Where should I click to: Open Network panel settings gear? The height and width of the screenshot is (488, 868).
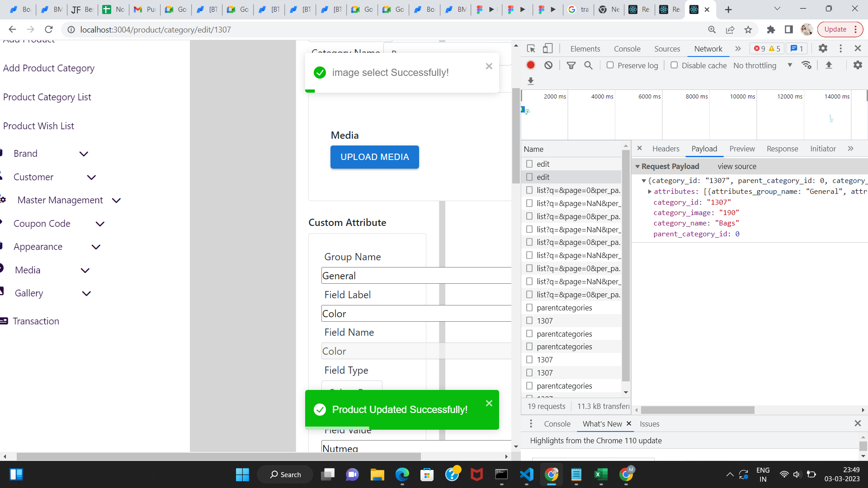click(x=858, y=65)
